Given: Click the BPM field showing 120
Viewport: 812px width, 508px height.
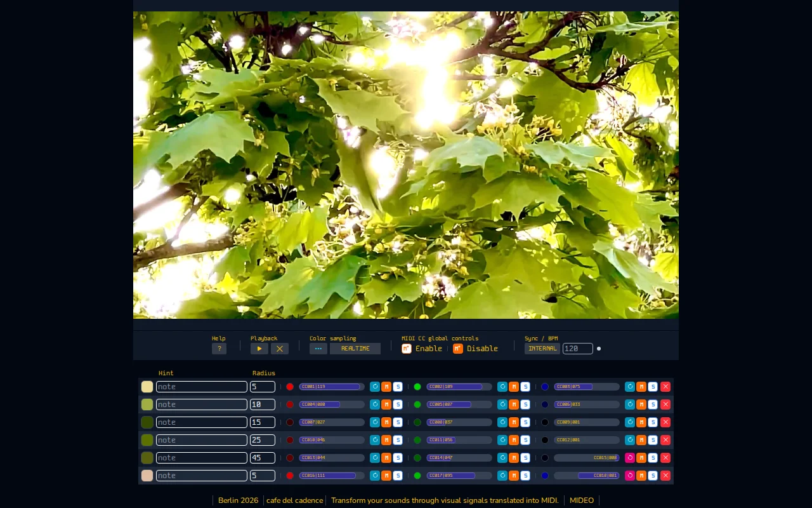Looking at the screenshot, I should pos(578,349).
